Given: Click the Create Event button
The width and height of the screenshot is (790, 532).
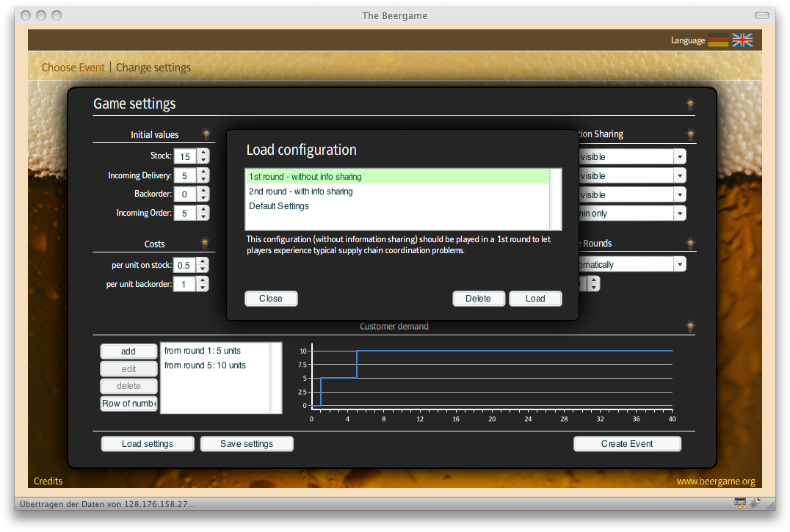Looking at the screenshot, I should [627, 444].
